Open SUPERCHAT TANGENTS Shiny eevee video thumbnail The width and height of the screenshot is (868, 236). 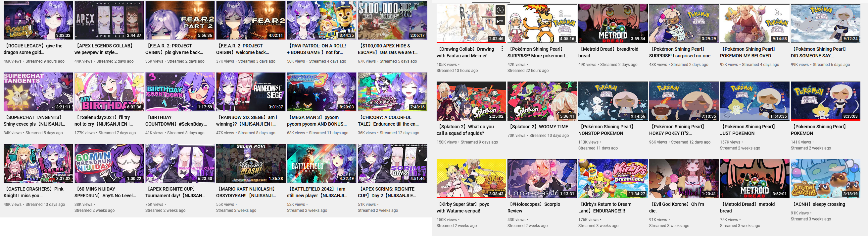[x=38, y=92]
